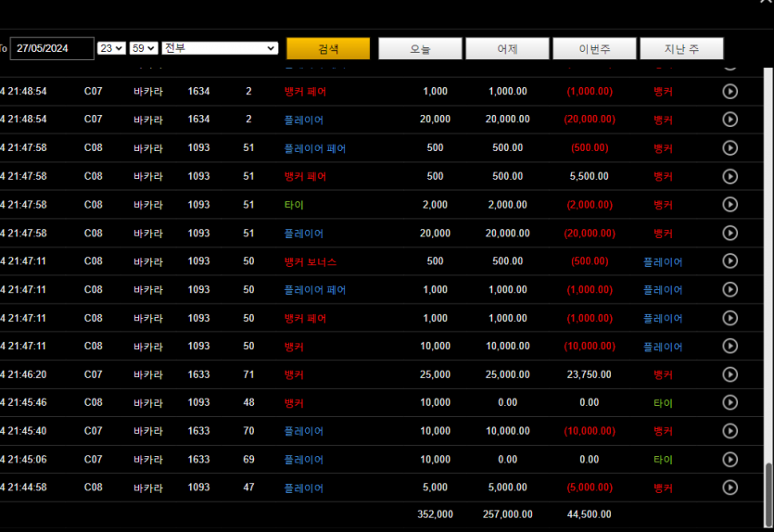Viewport: 774px width, 532px height.
Task: Play replay for round 2 플레이어 20,000 bet
Action: coord(730,120)
